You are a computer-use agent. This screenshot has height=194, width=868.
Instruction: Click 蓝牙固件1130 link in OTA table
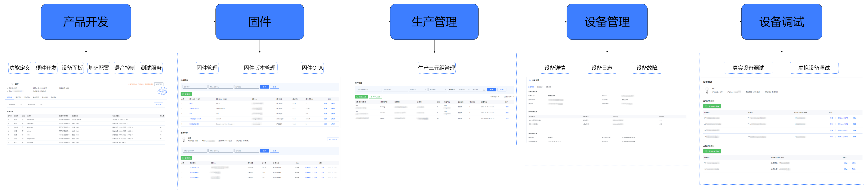tap(194, 167)
